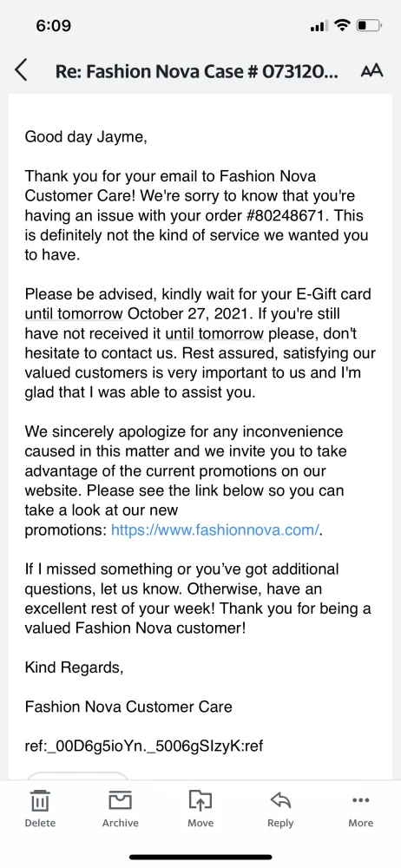The image size is (401, 868).
Task: Tap the Delete trash can icon
Action: (40, 800)
